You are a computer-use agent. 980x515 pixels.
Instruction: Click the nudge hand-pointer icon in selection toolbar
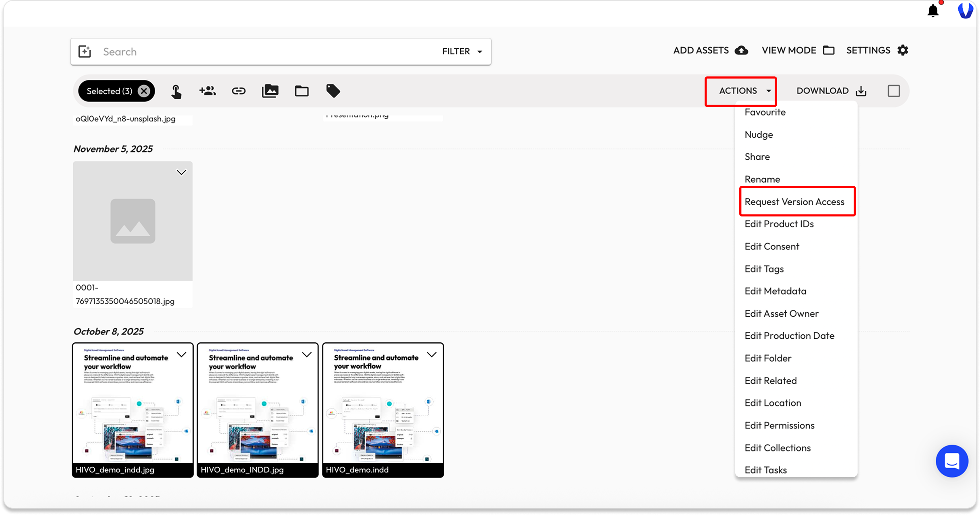[x=176, y=91]
